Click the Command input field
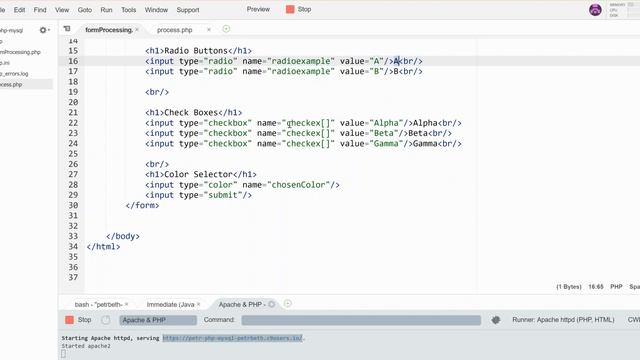 click(x=361, y=320)
